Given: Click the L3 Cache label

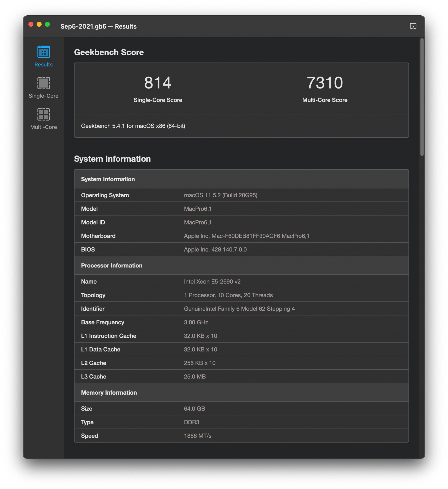Looking at the screenshot, I should tap(94, 377).
